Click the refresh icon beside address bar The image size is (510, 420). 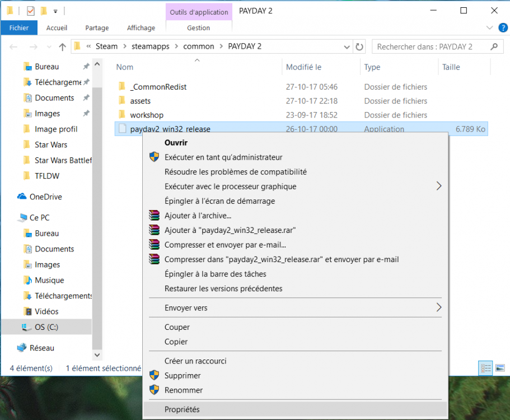pyautogui.click(x=359, y=46)
